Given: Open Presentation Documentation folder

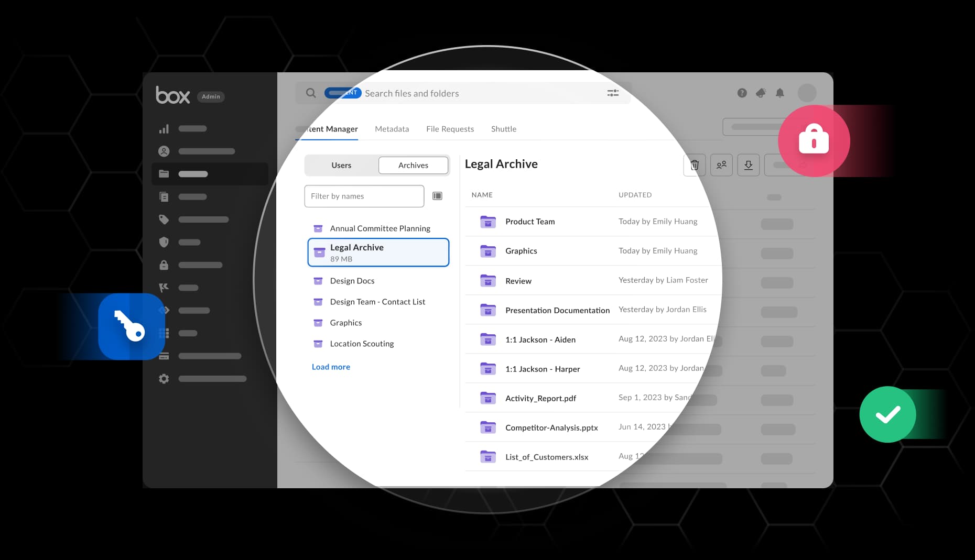Looking at the screenshot, I should point(557,310).
